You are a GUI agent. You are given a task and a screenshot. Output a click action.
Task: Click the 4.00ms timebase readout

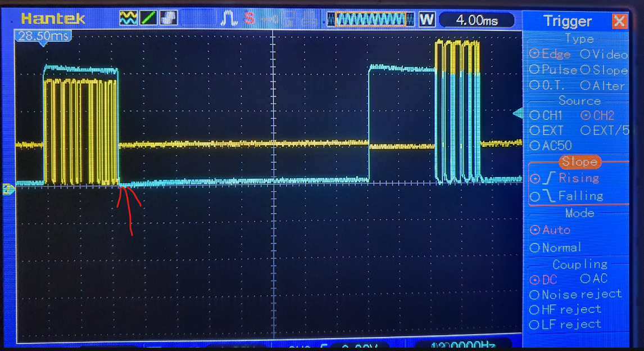tap(477, 20)
